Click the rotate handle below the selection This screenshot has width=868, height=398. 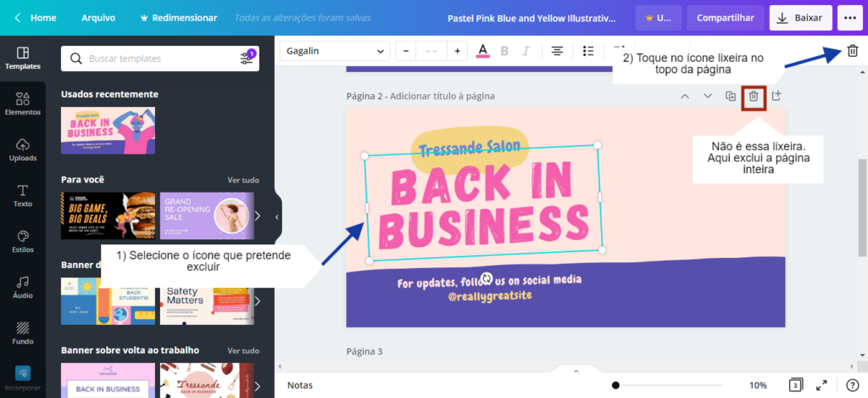coord(487,277)
